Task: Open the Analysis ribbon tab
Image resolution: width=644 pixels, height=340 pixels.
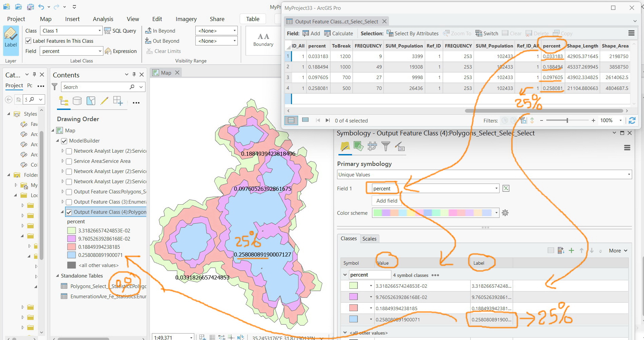Action: tap(103, 19)
